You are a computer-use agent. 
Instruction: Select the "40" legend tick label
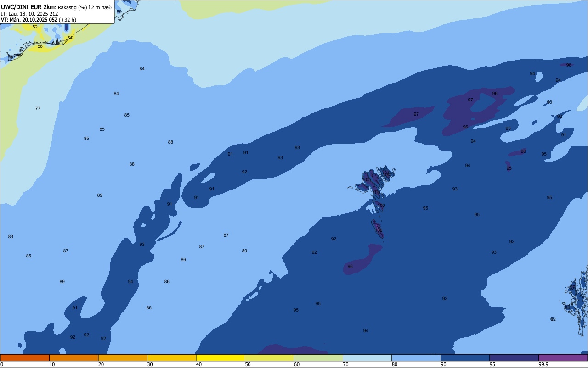coord(199,364)
